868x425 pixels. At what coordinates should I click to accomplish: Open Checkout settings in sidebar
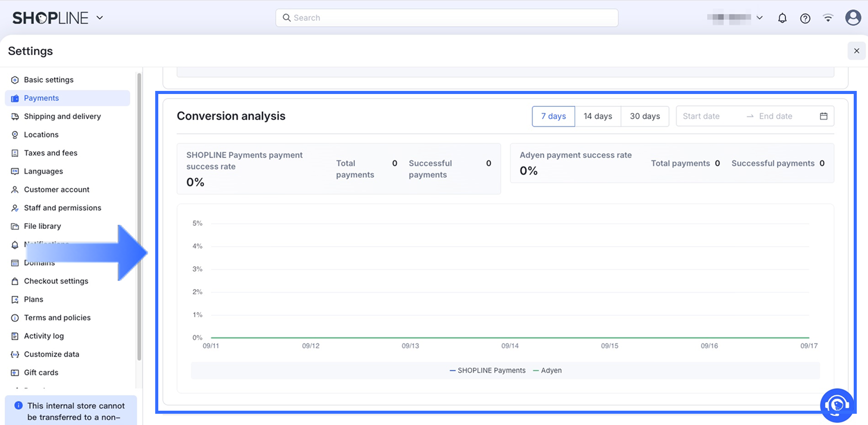pos(56,281)
